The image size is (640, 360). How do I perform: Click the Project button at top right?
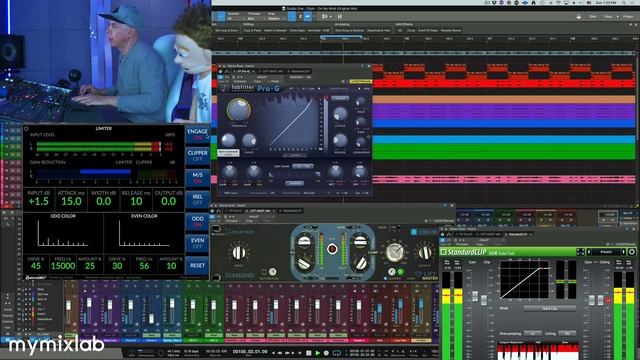click(628, 17)
